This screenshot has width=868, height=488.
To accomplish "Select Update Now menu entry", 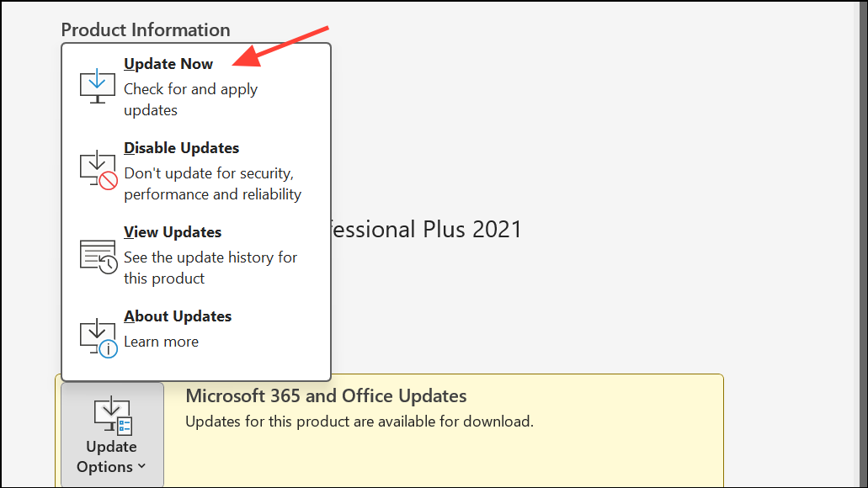I will [x=196, y=87].
